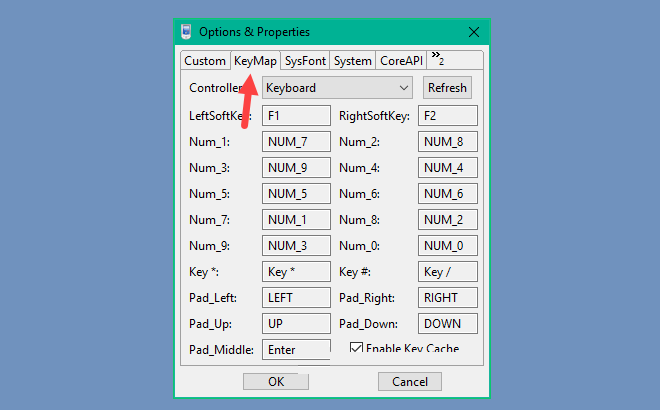This screenshot has height=410, width=660.
Task: Toggle the Enable Key Cache checkbox
Action: pyautogui.click(x=356, y=348)
